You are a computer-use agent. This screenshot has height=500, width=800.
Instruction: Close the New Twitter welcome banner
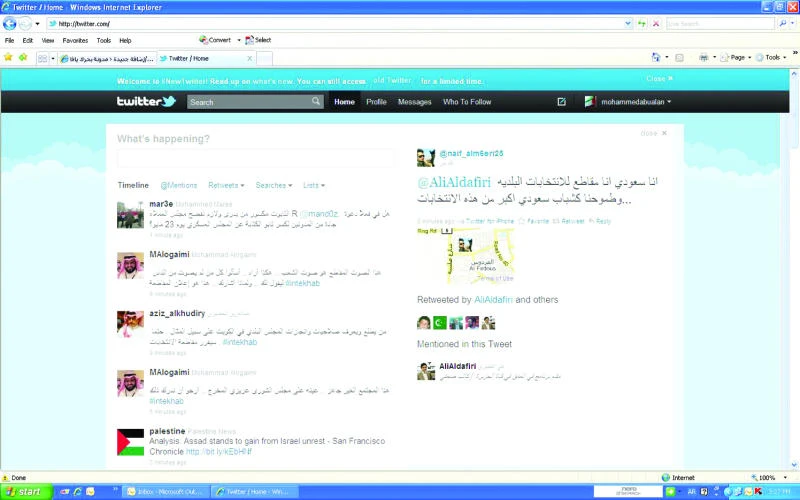pyautogui.click(x=660, y=79)
